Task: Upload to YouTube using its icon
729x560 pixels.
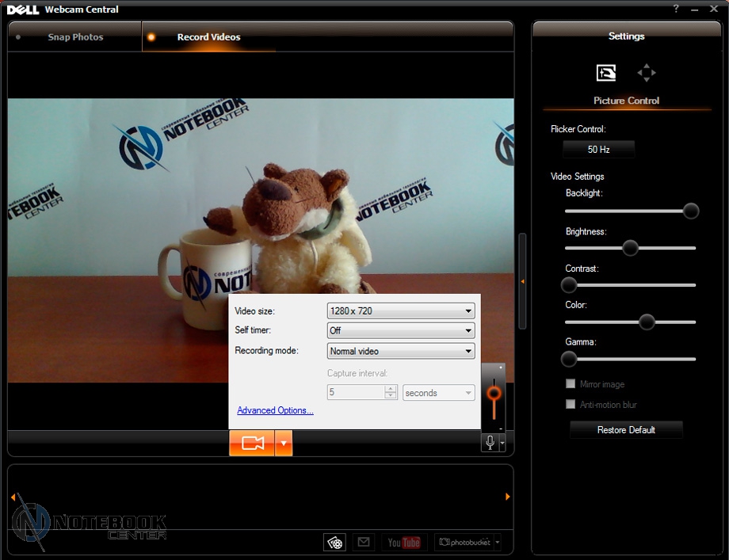Action: [x=404, y=543]
